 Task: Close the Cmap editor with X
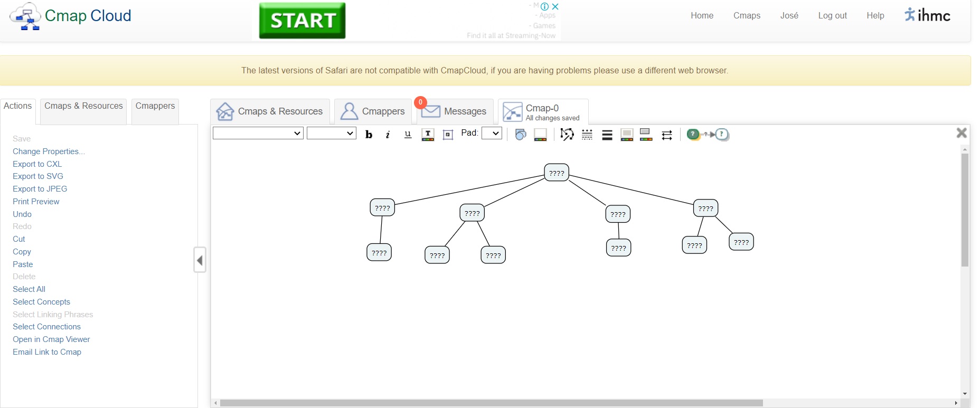point(962,133)
